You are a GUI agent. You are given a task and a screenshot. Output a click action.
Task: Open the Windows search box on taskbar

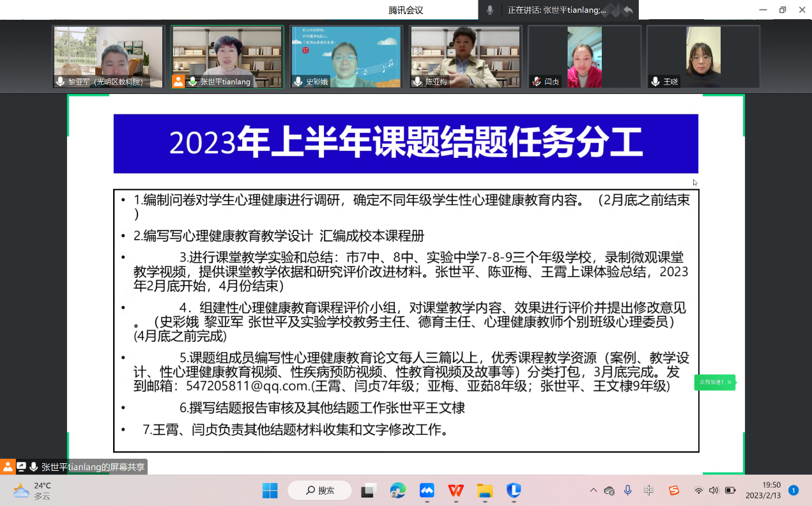click(x=319, y=491)
